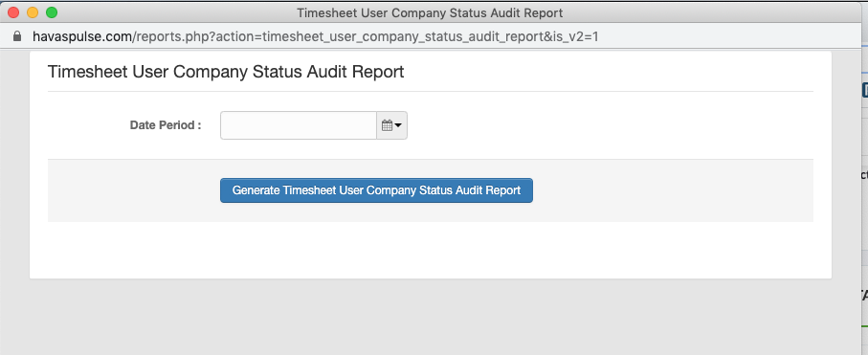Maximize the window using green button
868x355 pixels.
52,12
